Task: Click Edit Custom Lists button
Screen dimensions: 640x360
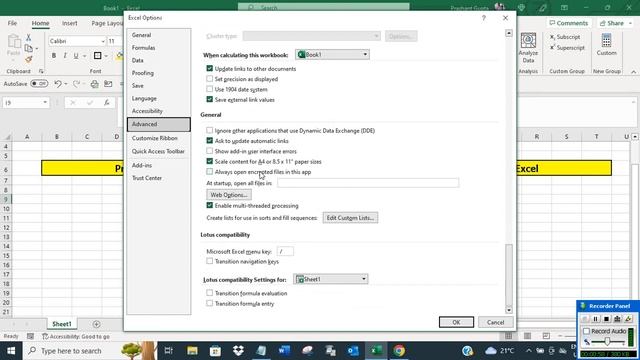Action: coord(350,218)
